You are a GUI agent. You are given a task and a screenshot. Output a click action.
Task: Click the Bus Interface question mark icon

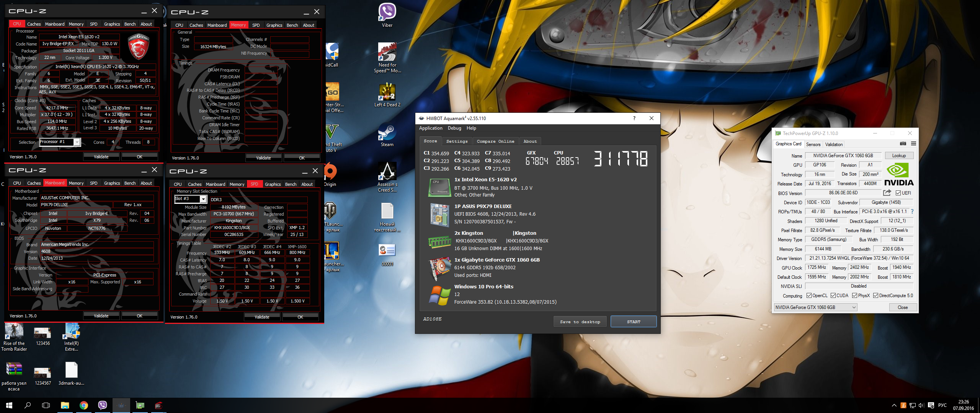(x=912, y=211)
